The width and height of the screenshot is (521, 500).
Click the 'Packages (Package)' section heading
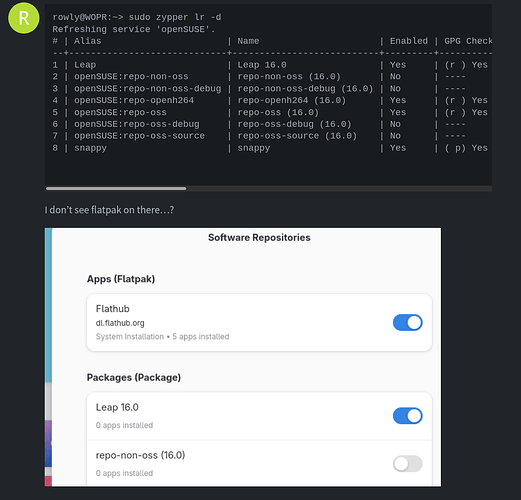[134, 377]
